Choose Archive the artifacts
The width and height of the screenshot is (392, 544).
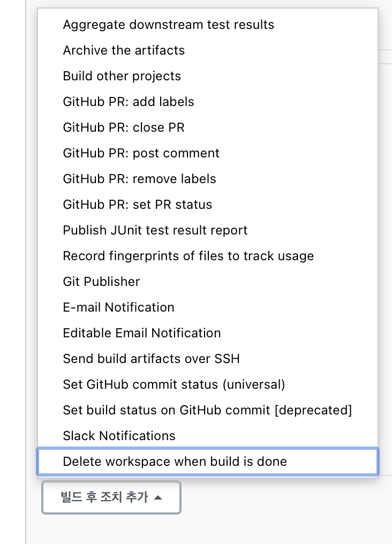click(x=207, y=50)
